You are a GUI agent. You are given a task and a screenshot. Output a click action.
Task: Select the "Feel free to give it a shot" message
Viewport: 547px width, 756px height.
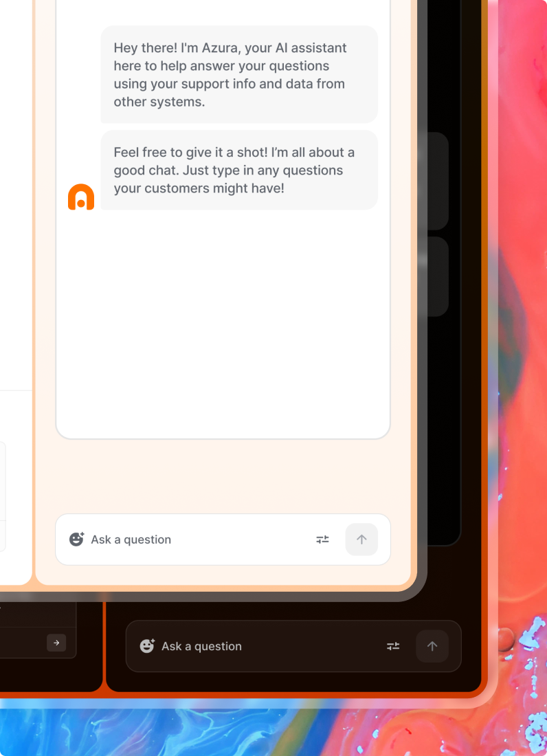(x=239, y=170)
